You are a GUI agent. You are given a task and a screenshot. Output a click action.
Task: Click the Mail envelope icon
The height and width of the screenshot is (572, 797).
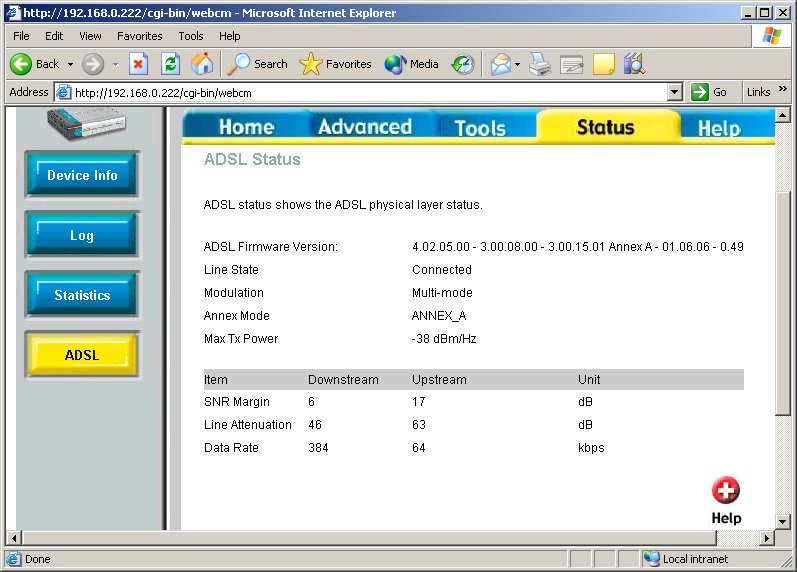(500, 64)
